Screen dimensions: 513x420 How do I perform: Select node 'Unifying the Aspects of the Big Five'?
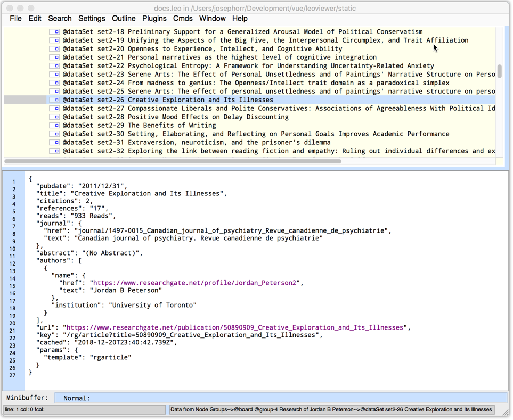pyautogui.click(x=266, y=40)
